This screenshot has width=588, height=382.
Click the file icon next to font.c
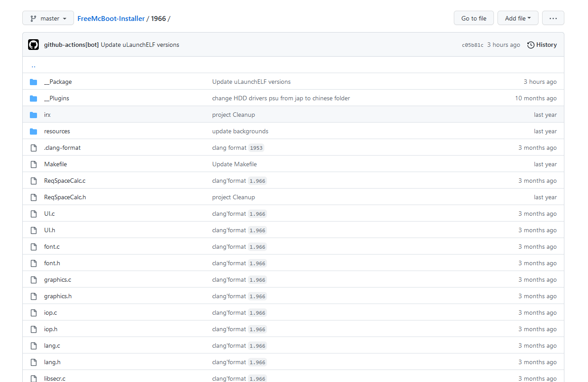click(x=33, y=246)
